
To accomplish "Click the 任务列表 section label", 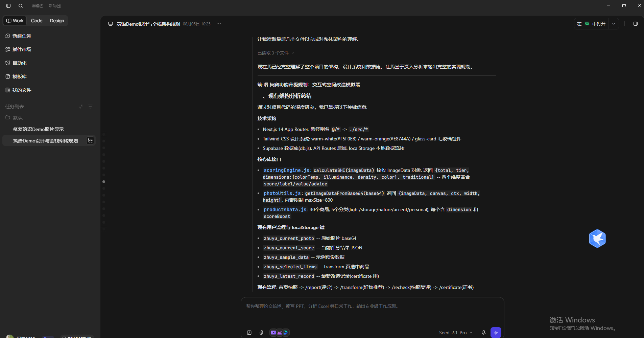I will tap(15, 107).
